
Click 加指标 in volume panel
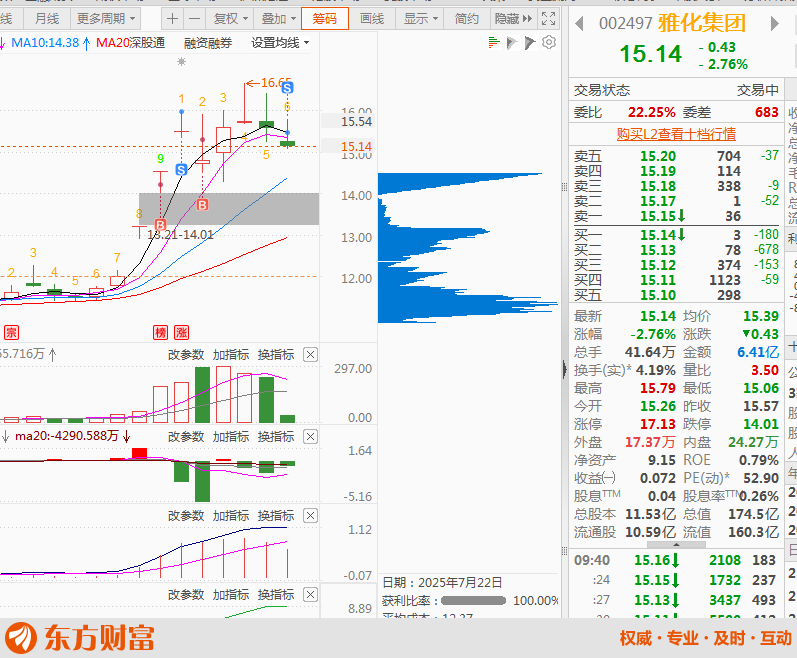pos(231,355)
